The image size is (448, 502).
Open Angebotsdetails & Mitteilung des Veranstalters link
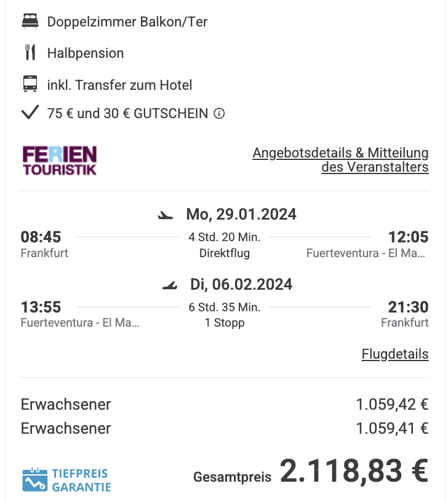coord(340,160)
